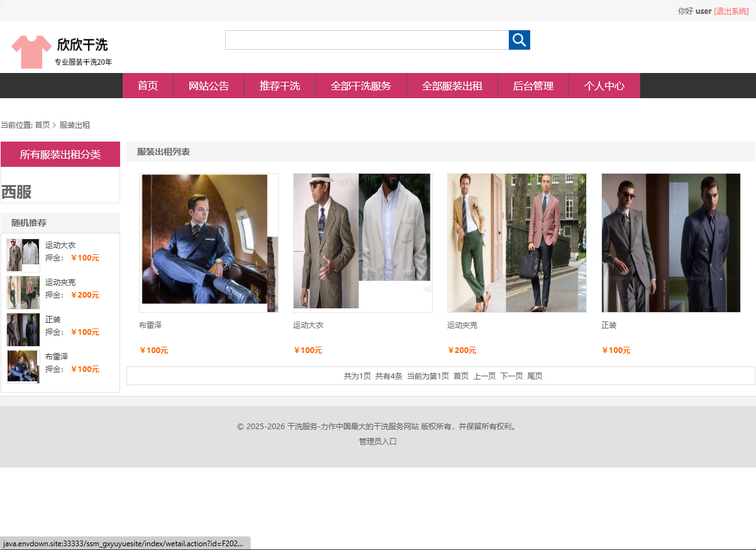The width and height of the screenshot is (756, 550).
Task: Click 布雷泽 thumbnail in random recommendations
Action: [x=23, y=366]
